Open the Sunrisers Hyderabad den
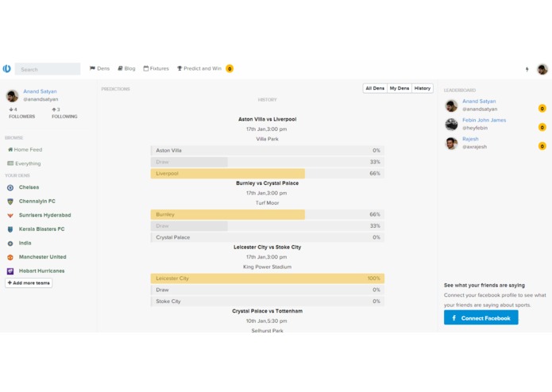Viewport: 552px width, 392px height. tap(44, 215)
